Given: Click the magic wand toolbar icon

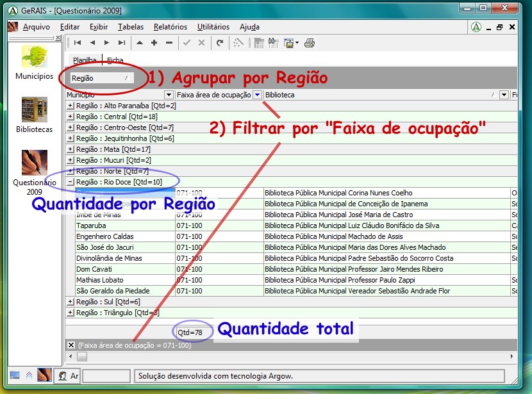Looking at the screenshot, I should (x=238, y=43).
